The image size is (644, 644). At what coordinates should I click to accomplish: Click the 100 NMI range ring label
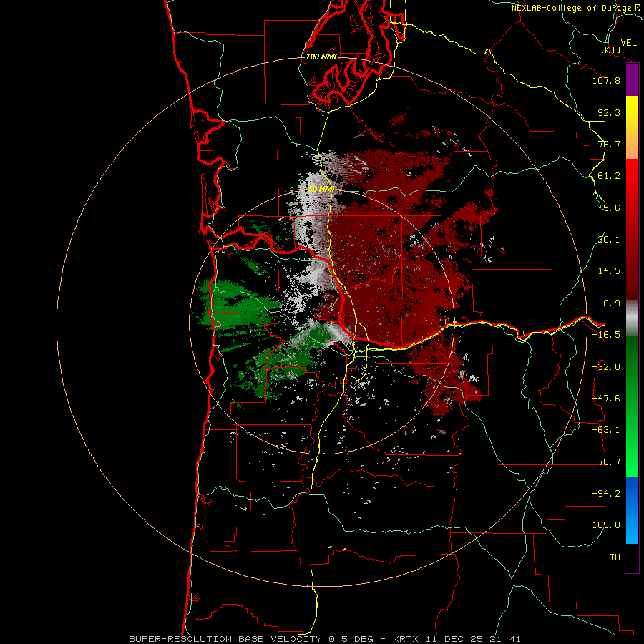coord(321,57)
